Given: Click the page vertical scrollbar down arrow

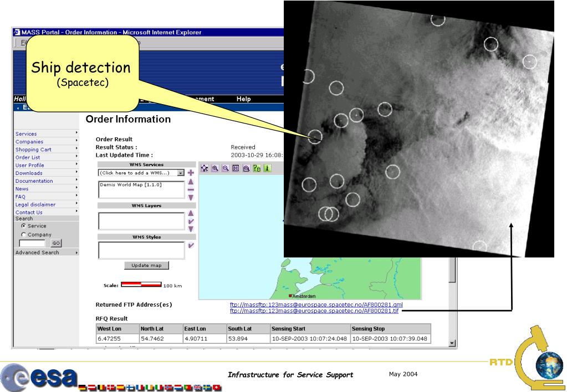Looking at the screenshot, I should point(452,343).
